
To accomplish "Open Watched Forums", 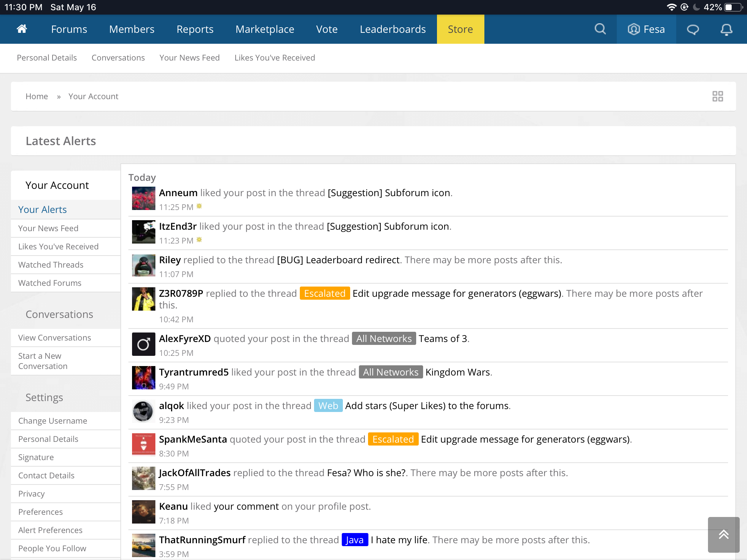I will click(x=66, y=283).
